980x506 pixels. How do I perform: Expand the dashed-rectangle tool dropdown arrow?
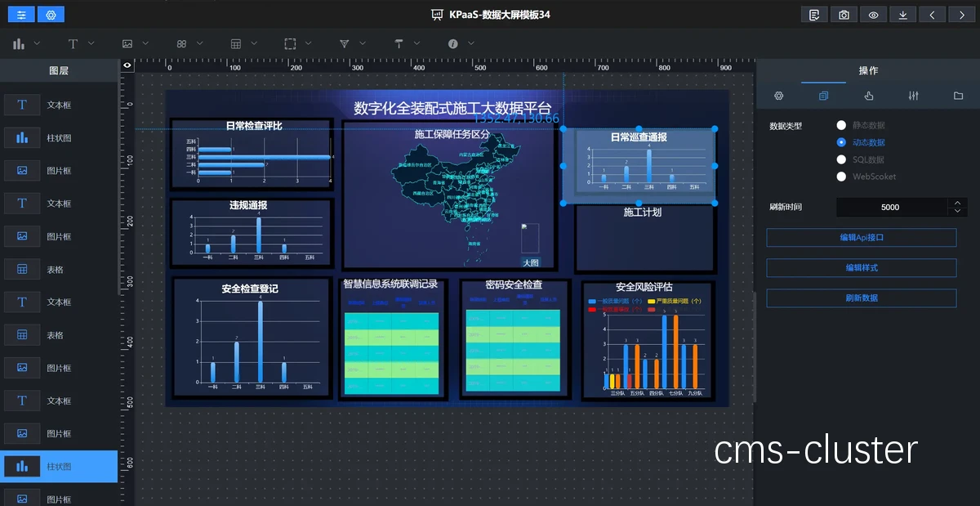point(308,43)
